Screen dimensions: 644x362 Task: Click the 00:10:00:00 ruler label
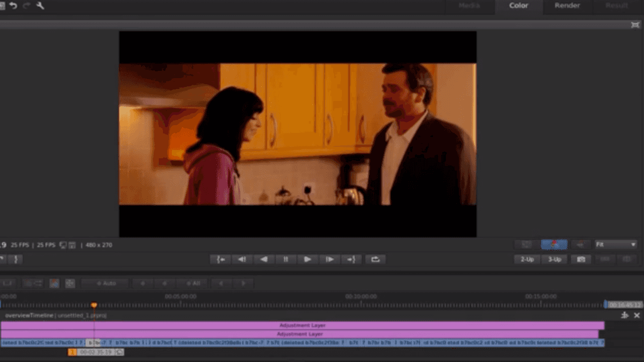point(361,297)
